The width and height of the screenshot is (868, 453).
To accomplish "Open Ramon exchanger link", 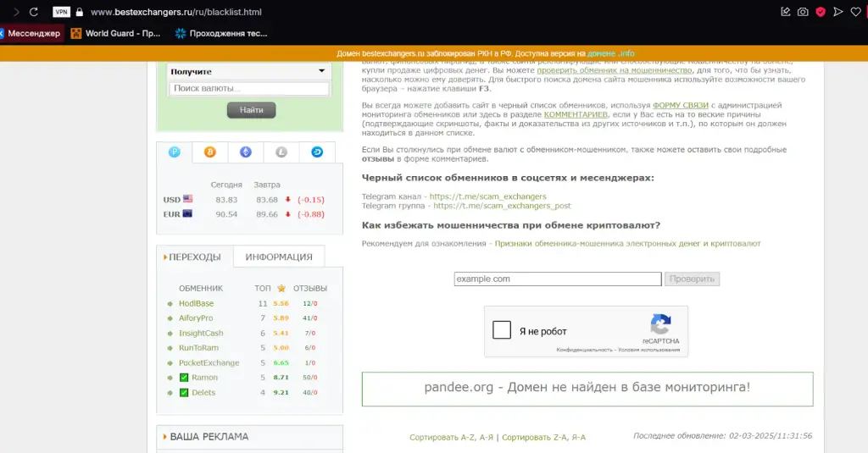I will 204,378.
